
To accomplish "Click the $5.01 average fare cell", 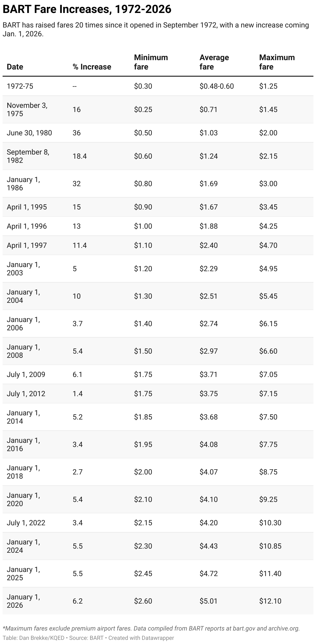I will (209, 601).
